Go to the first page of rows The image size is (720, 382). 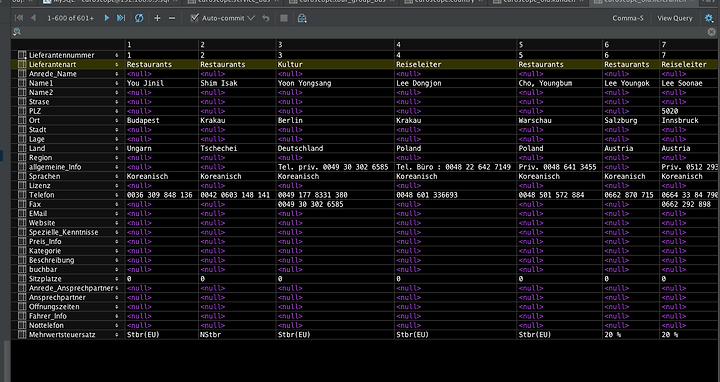(x=19, y=18)
